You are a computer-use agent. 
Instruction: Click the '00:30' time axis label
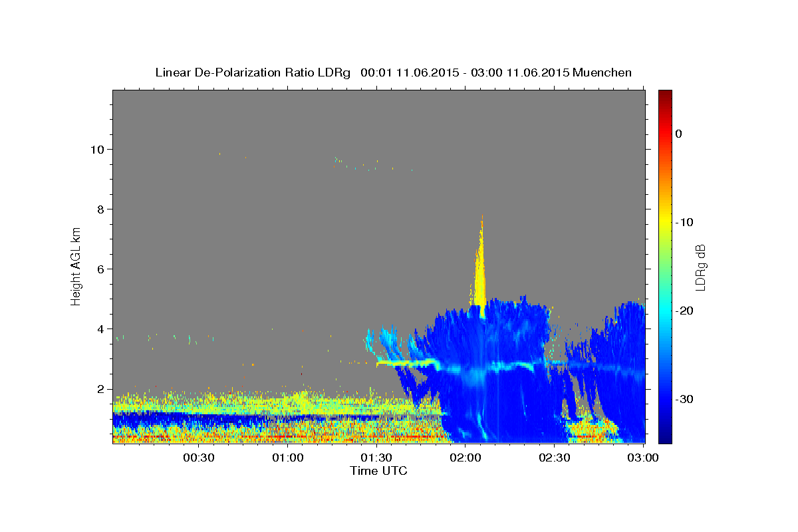pyautogui.click(x=199, y=458)
